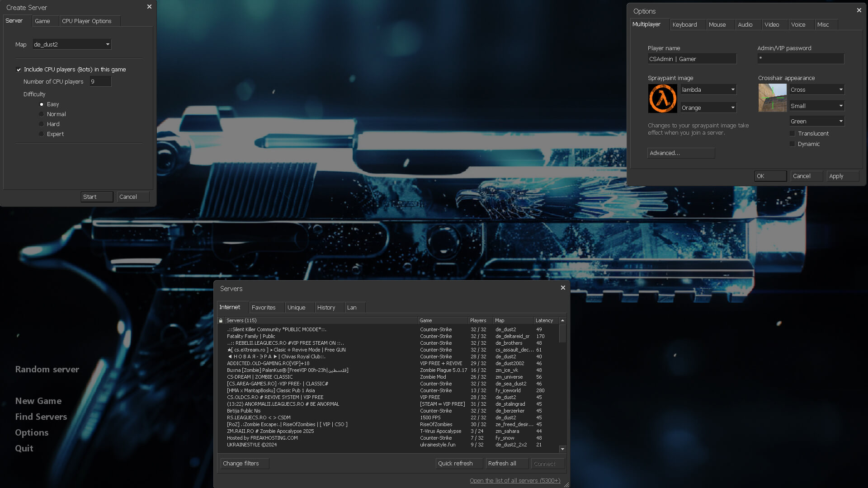The width and height of the screenshot is (868, 488).
Task: Switch to Favorites tab in Servers
Action: click(x=266, y=307)
